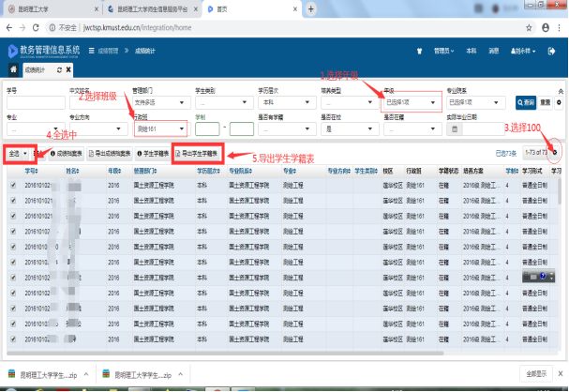The width and height of the screenshot is (569, 392).
Task: Refresh the 成绩统计 tab with its reload icon
Action: pyautogui.click(x=59, y=70)
